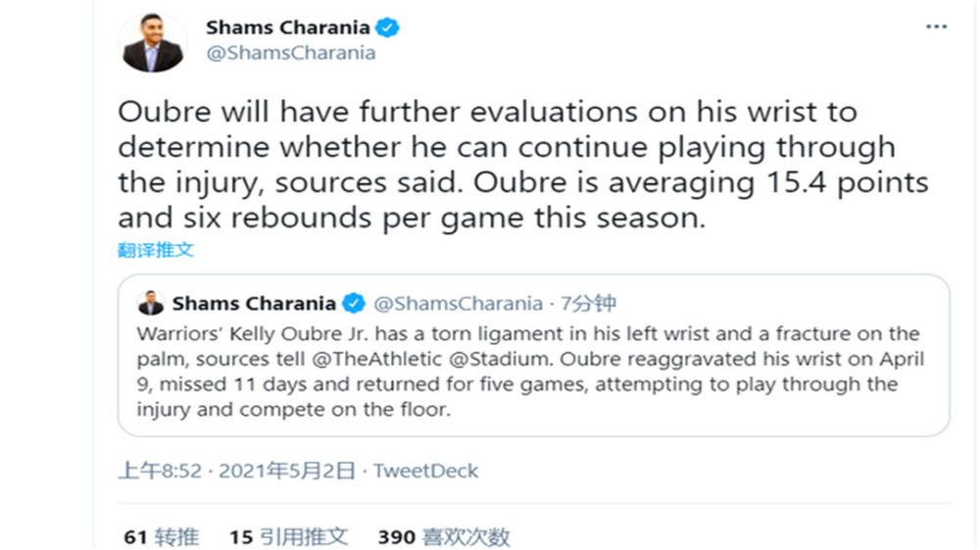The image size is (980, 550).
Task: Click the @ShamsCharania handle in the quoted tweet
Action: [458, 304]
